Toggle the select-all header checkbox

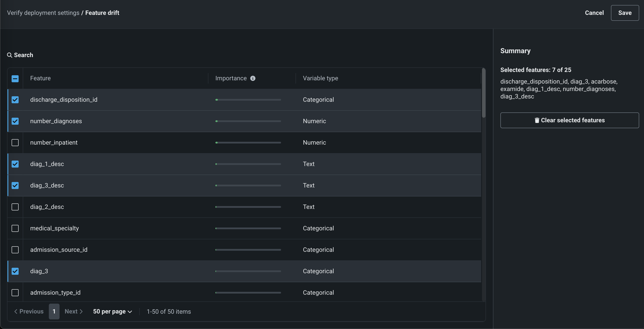[15, 79]
